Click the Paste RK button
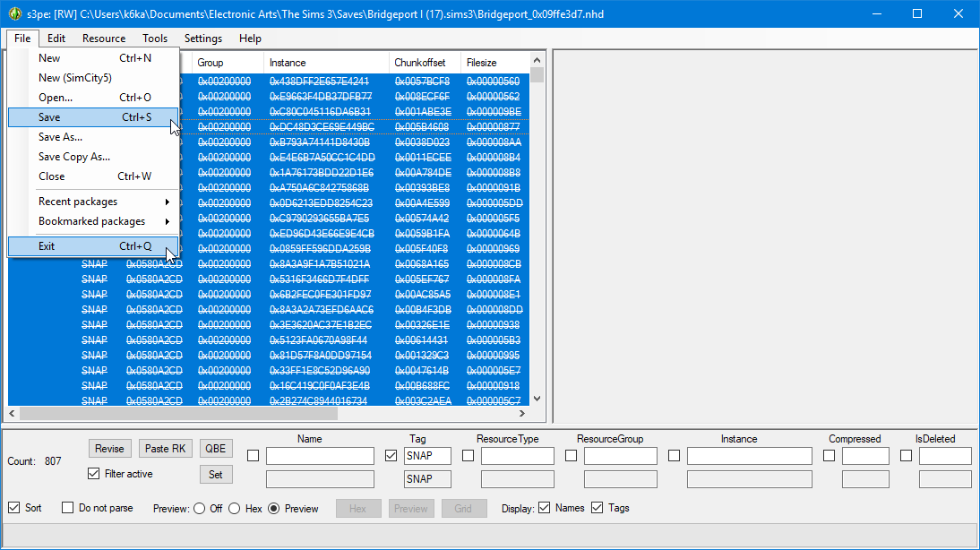The width and height of the screenshot is (980, 550). [x=165, y=449]
